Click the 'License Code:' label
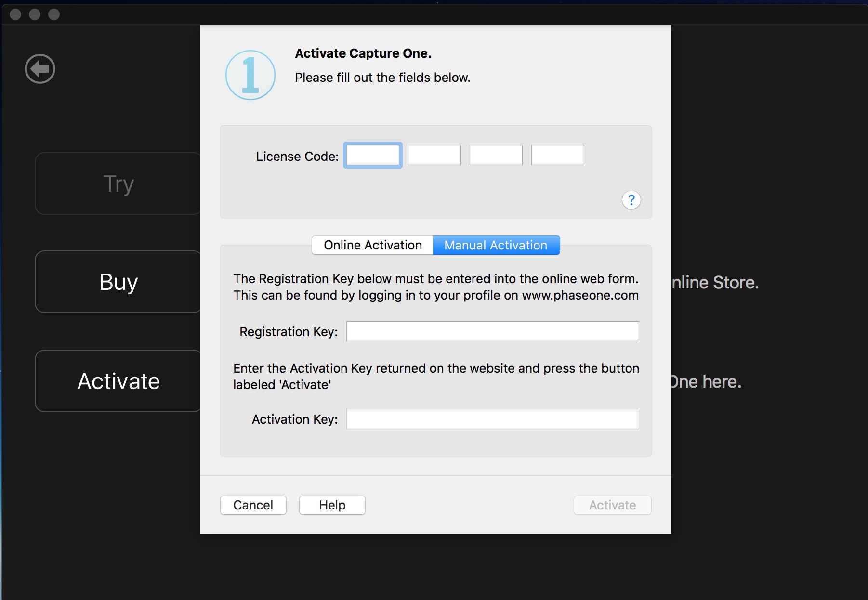Viewport: 868px width, 600px height. pos(297,157)
